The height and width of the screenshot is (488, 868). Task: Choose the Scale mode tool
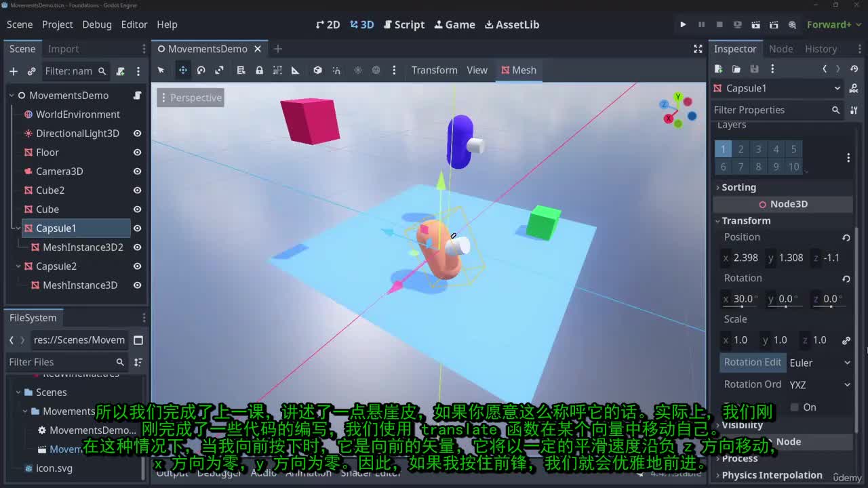pos(219,70)
